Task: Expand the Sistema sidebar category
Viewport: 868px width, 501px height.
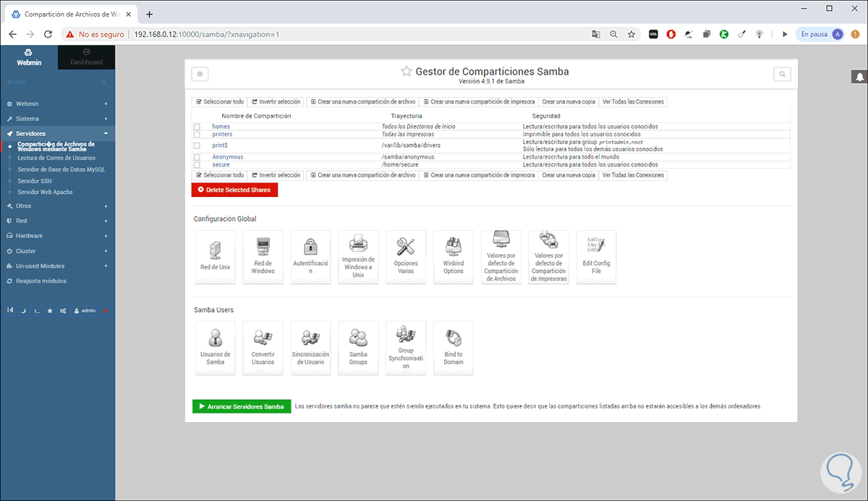Action: tap(57, 119)
